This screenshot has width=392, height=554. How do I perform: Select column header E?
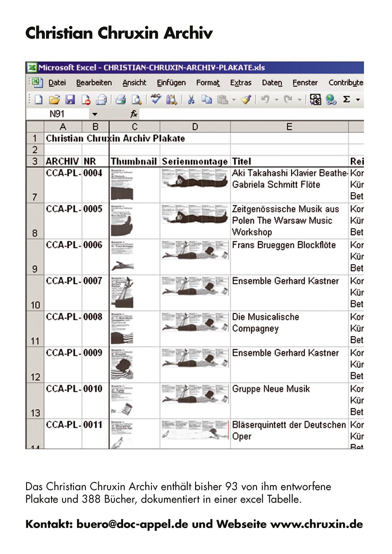(289, 127)
